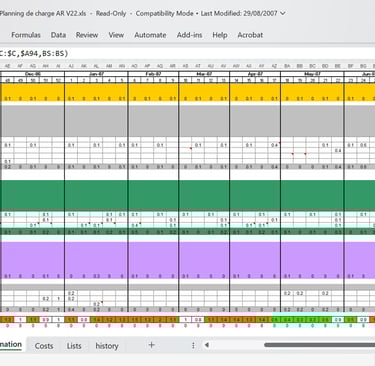Click the horizontal scrollbar thumb

[x=319, y=345]
